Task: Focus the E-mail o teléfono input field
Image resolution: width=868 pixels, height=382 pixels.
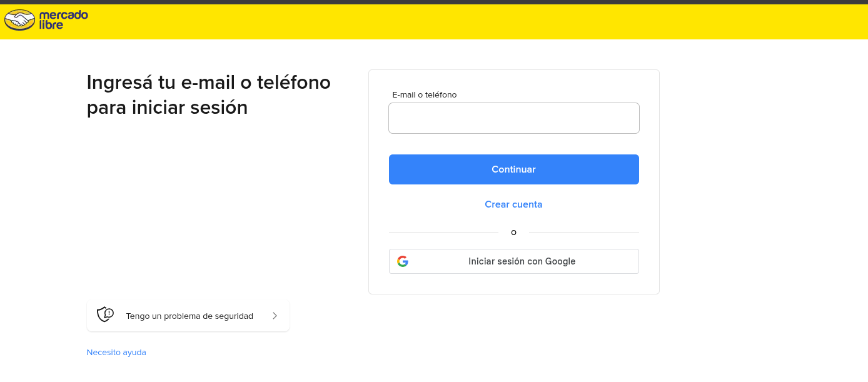Action: pos(513,118)
